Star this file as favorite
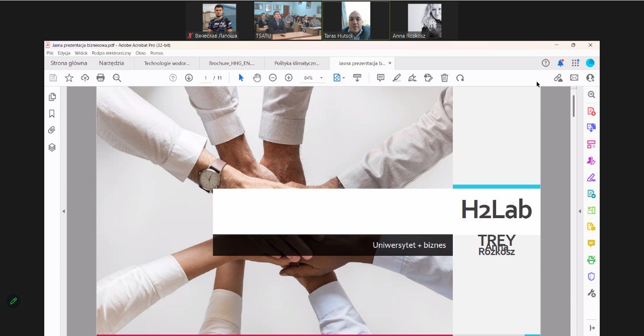The image size is (644, 336). [69, 78]
